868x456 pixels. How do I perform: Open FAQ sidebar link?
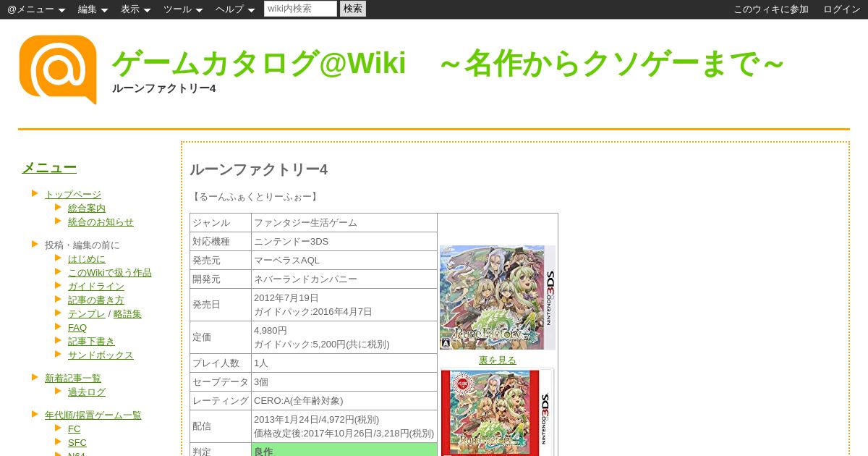point(77,327)
